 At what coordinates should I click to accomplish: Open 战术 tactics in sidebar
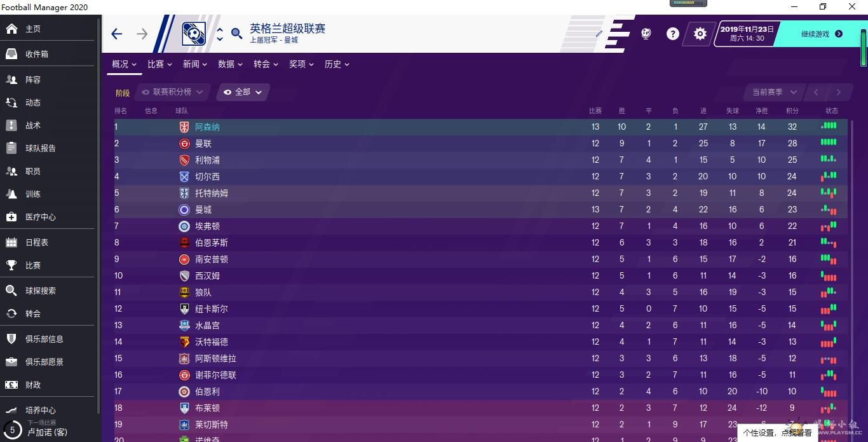32,125
